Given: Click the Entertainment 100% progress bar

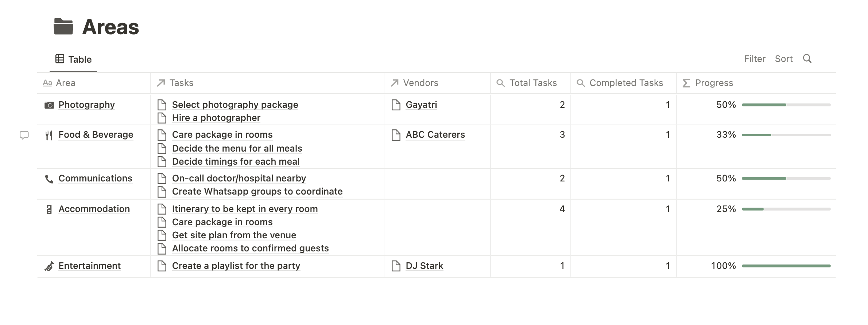Looking at the screenshot, I should point(786,266).
